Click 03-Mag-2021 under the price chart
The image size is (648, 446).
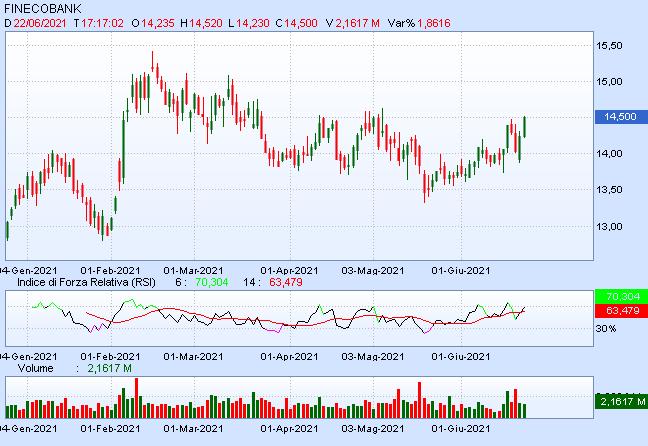pos(373,271)
